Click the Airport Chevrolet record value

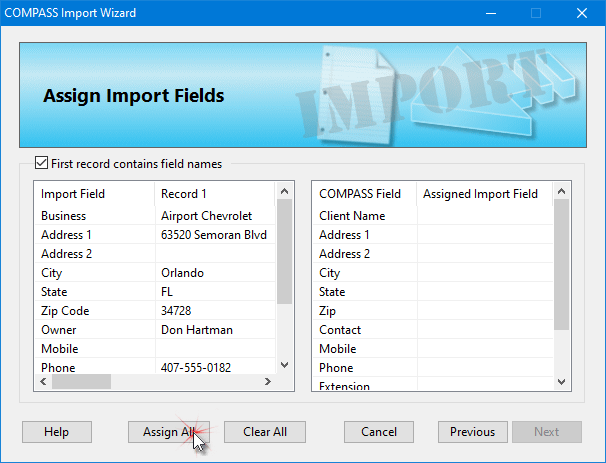point(206,216)
